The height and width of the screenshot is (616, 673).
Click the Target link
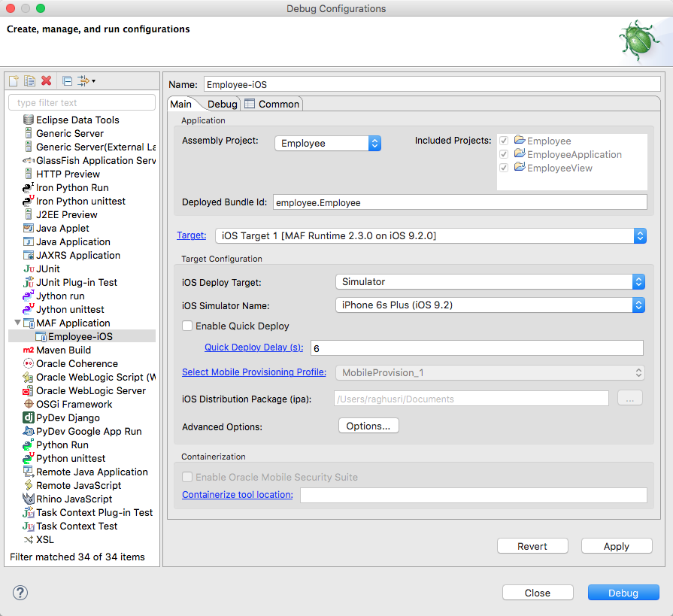coord(192,235)
